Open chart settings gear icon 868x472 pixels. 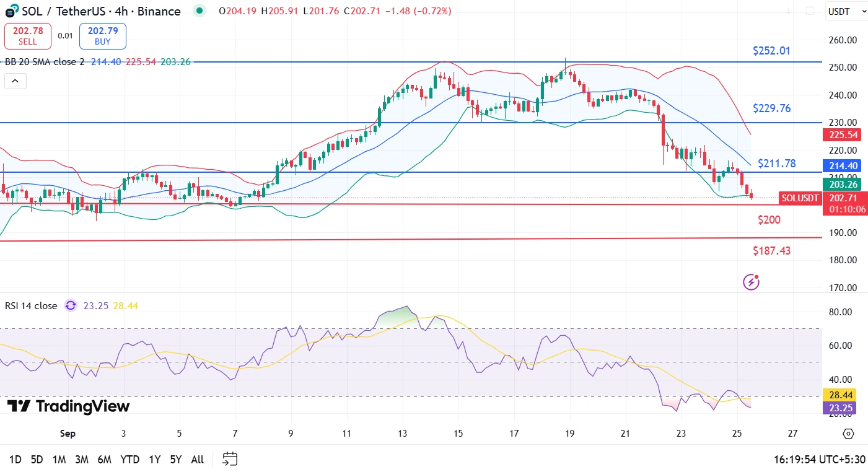click(848, 434)
